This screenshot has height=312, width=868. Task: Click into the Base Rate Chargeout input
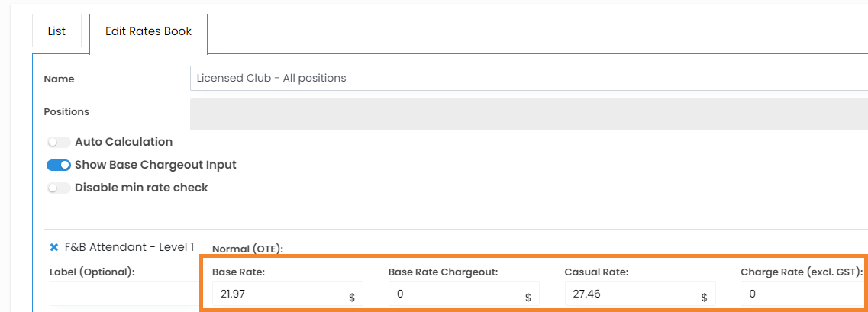(x=454, y=294)
